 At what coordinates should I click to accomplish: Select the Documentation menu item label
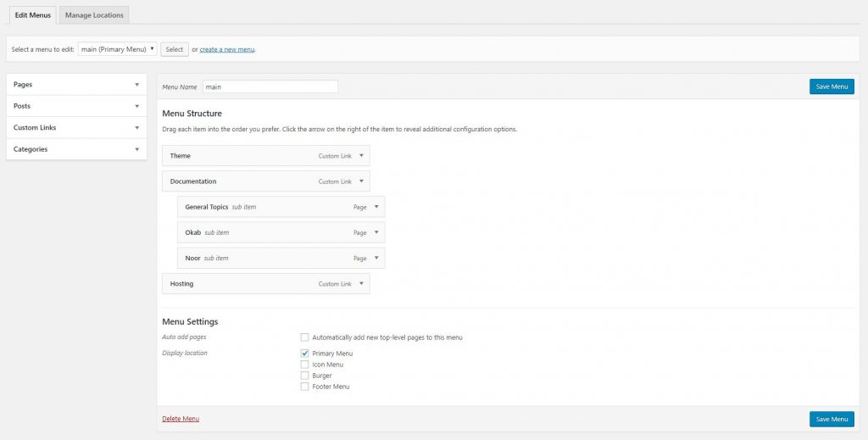[x=193, y=181]
